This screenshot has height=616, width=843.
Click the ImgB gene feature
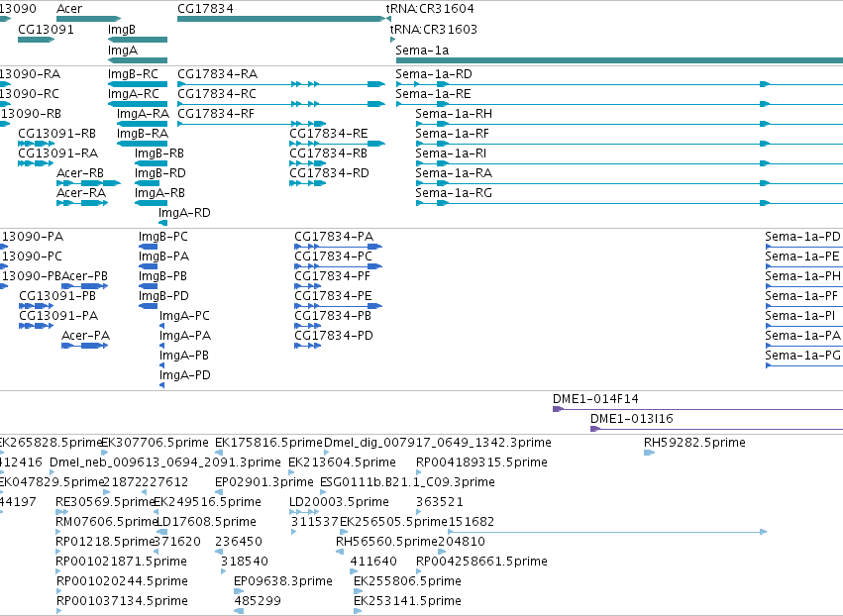click(138, 40)
